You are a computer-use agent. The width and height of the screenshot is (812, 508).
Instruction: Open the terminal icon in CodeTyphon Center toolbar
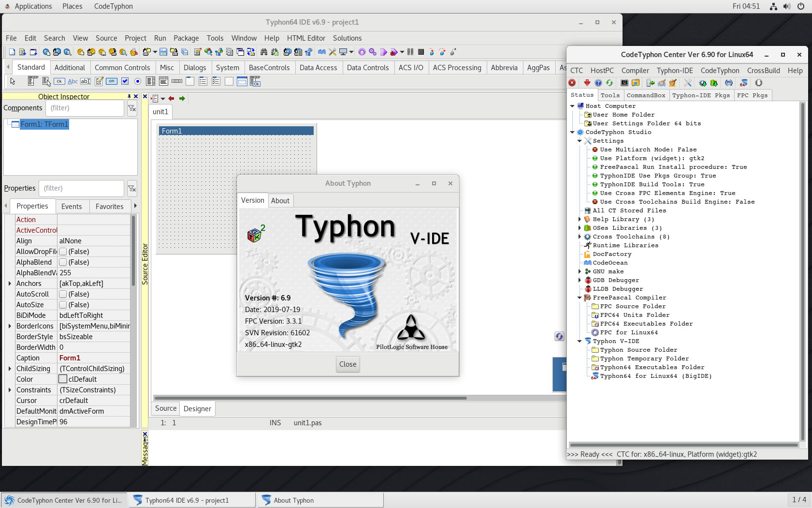pyautogui.click(x=624, y=83)
